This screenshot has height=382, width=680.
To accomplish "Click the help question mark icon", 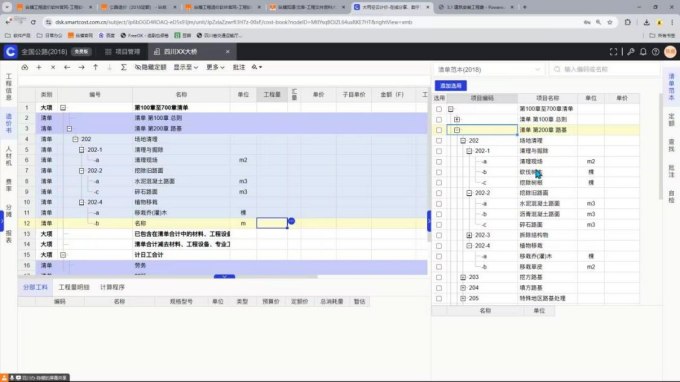I will pos(656,52).
